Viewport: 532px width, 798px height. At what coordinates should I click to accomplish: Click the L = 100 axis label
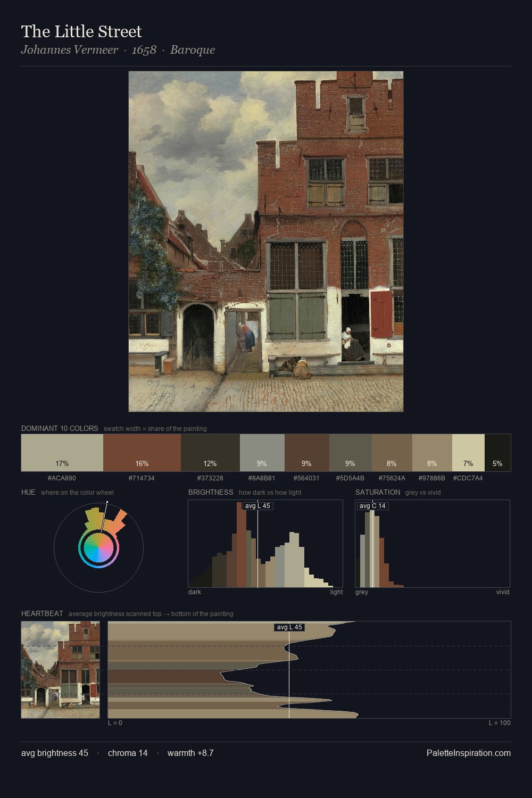tap(500, 723)
